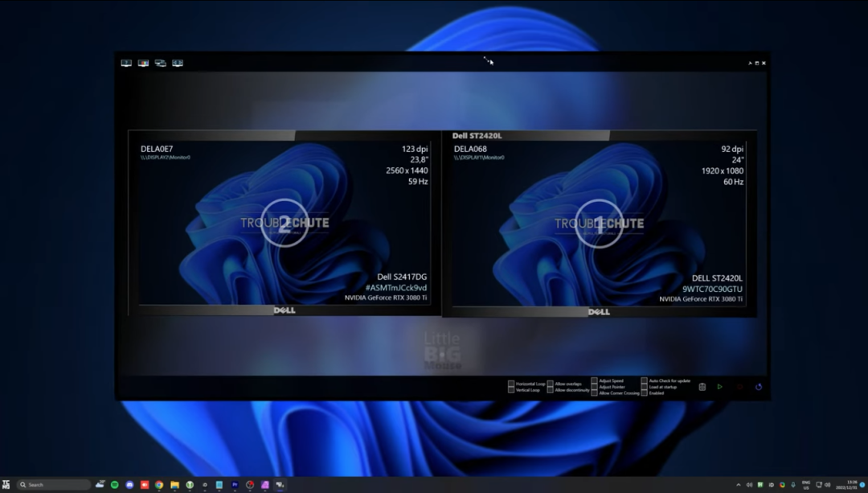Toggle the Adjust Pointer checkbox
The image size is (868, 493).
point(594,387)
